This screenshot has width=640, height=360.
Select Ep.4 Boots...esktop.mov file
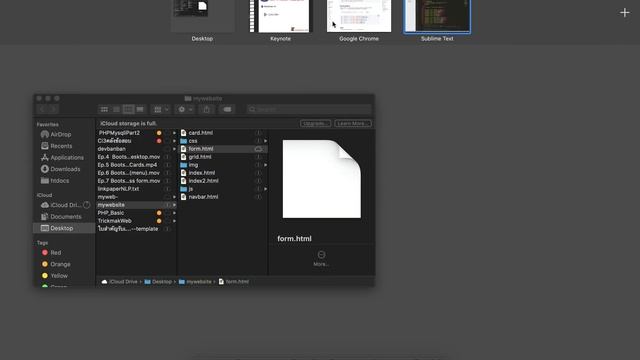pyautogui.click(x=129, y=157)
